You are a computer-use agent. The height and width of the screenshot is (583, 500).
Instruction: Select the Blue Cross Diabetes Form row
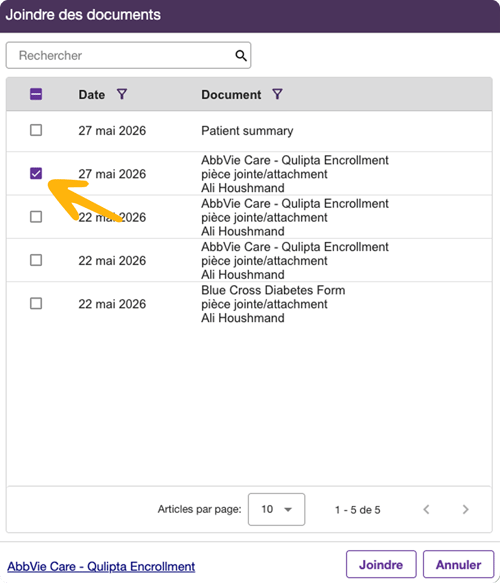click(x=249, y=304)
